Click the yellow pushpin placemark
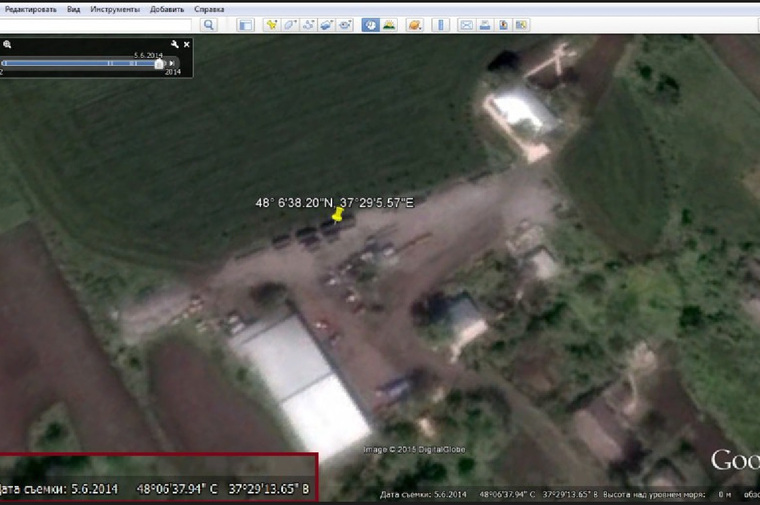Image resolution: width=760 pixels, height=505 pixels. (x=338, y=214)
